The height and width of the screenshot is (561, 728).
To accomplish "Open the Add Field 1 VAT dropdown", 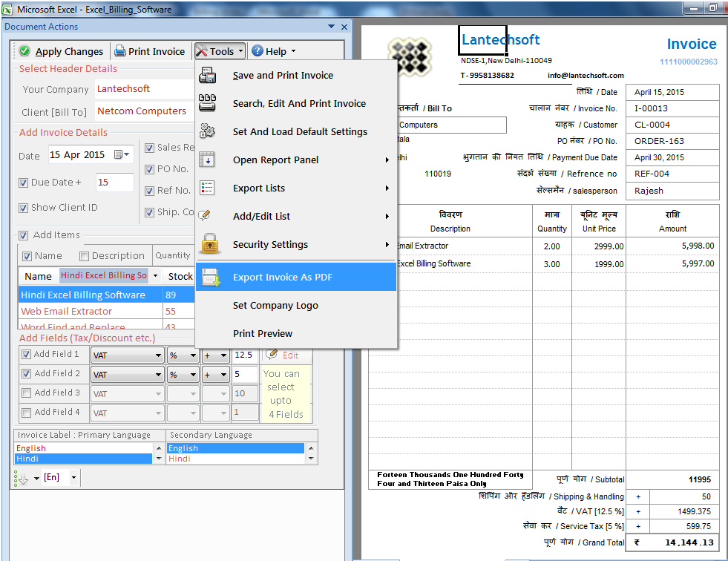I will [x=158, y=355].
